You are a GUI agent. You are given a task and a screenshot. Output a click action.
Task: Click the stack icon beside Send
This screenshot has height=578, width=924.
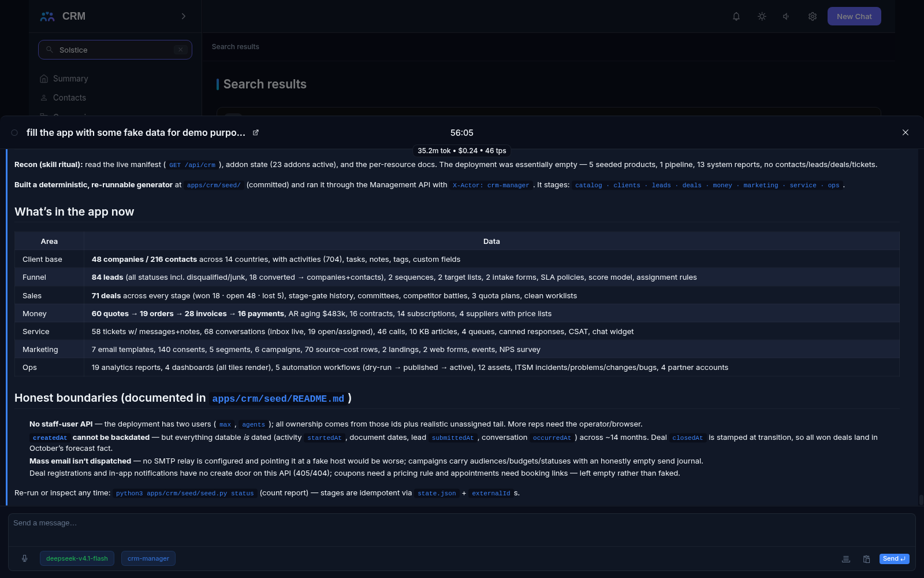(846, 559)
